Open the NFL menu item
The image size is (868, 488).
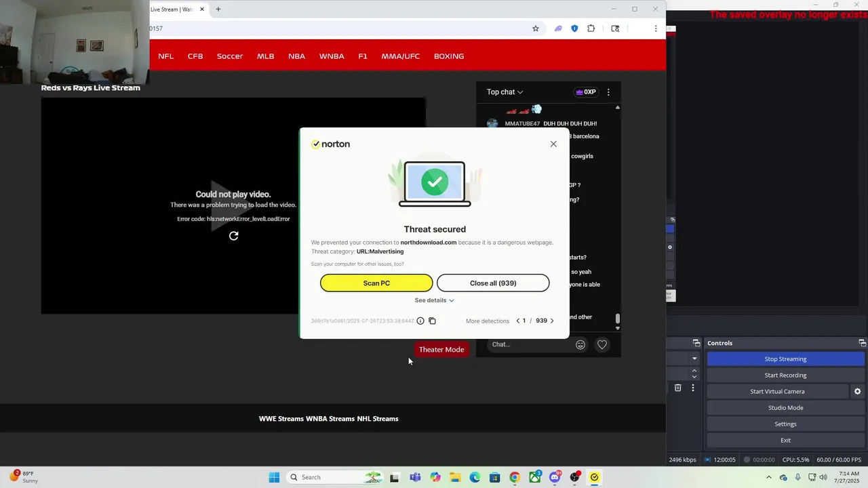166,56
